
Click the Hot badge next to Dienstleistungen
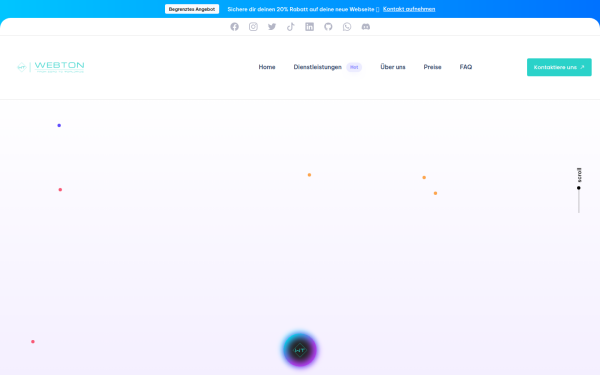[354, 67]
